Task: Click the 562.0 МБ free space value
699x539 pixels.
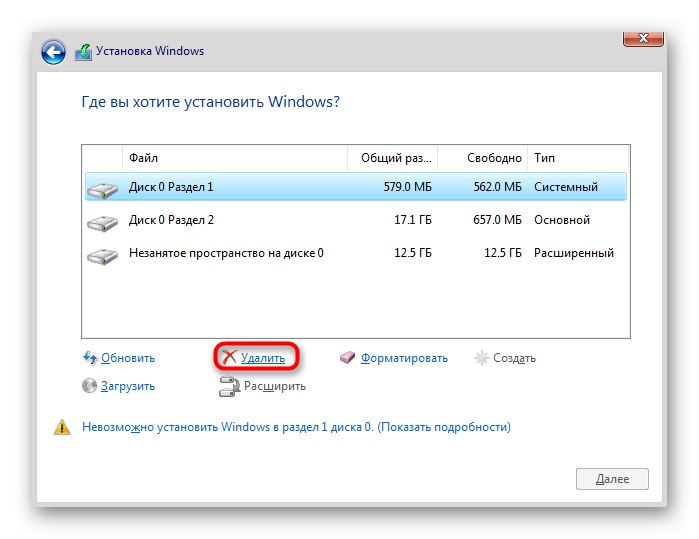Action: (x=498, y=186)
